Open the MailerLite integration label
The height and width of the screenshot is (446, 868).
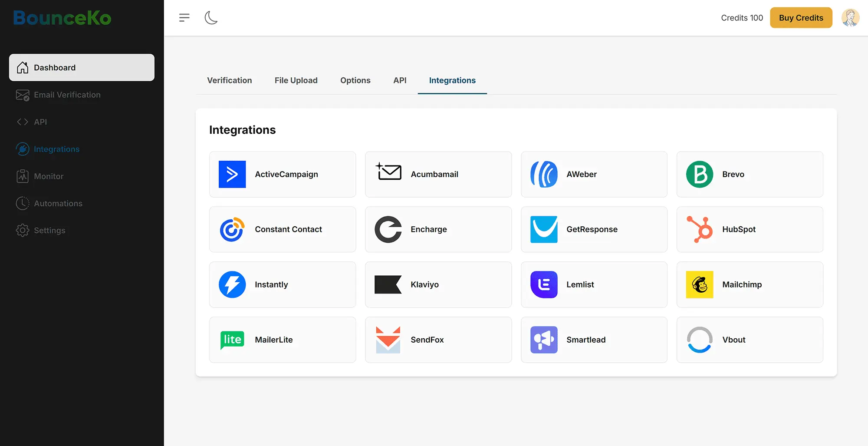[x=273, y=340]
